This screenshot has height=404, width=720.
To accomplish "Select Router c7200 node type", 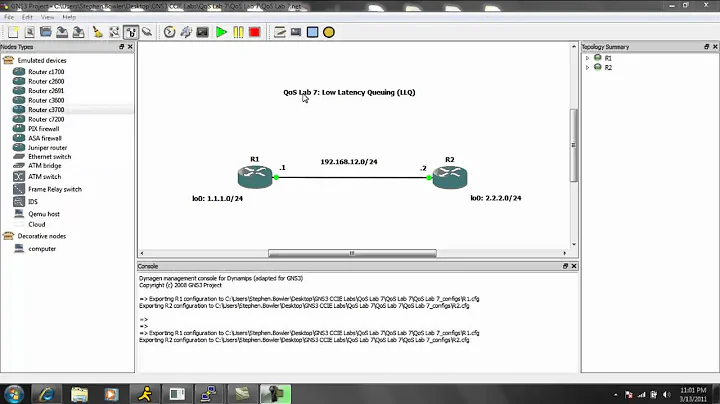I will tap(46, 119).
